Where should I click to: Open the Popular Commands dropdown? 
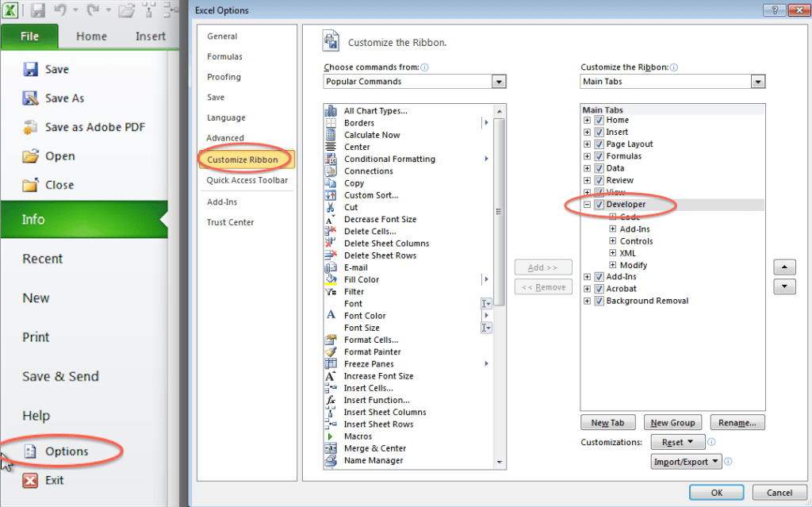499,81
